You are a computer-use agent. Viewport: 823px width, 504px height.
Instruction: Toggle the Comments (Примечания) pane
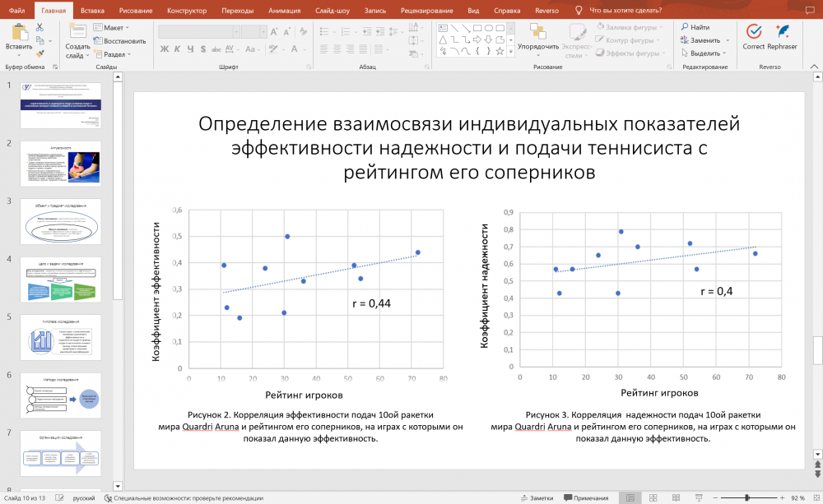click(x=585, y=498)
